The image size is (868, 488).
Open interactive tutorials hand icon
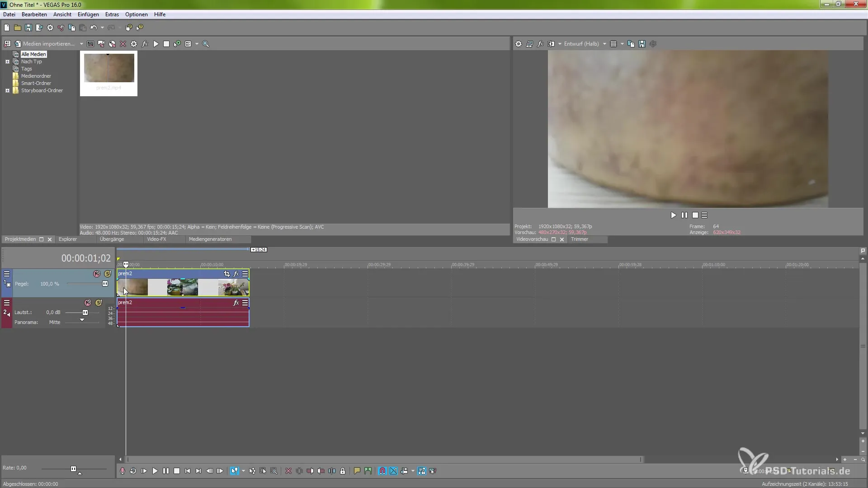[129, 28]
